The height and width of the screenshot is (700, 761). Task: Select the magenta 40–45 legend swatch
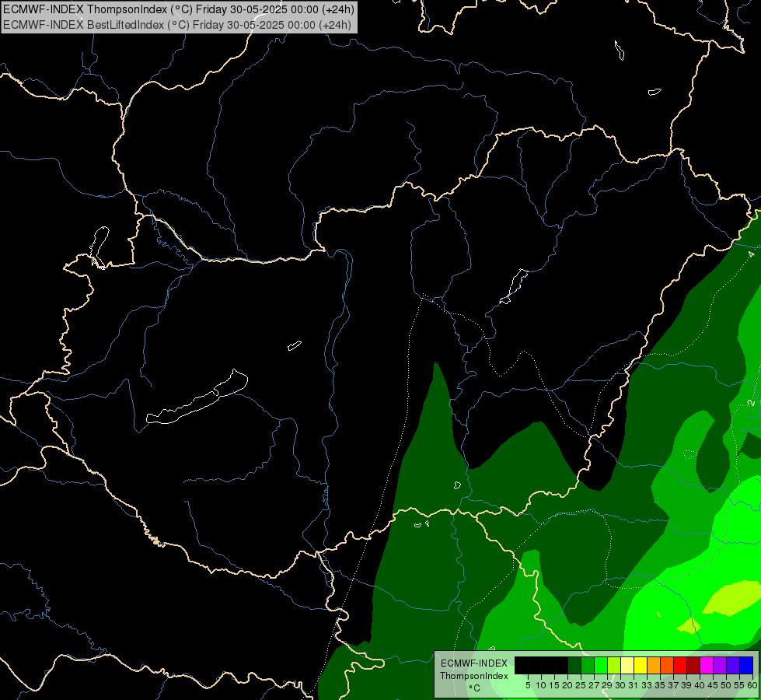707,665
